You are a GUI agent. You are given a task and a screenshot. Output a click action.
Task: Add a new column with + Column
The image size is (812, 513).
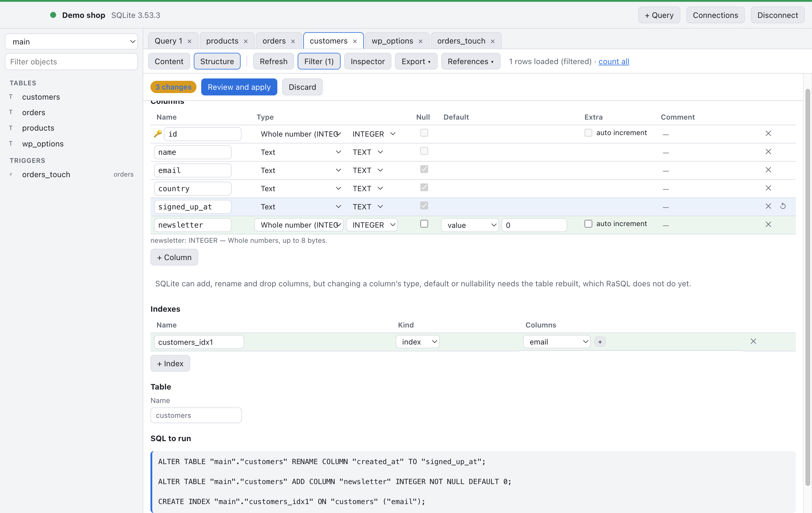(x=174, y=257)
